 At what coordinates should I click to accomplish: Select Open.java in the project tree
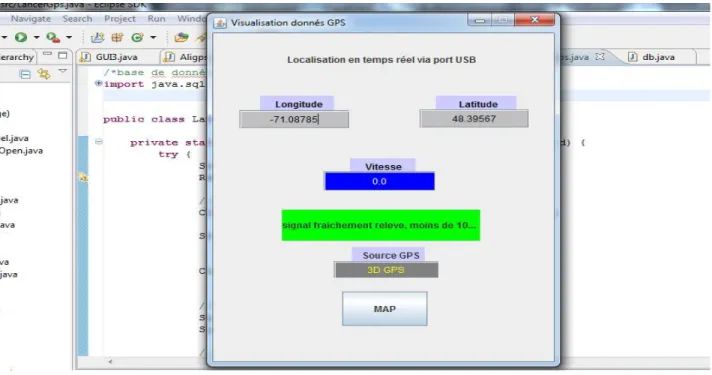tap(21, 151)
